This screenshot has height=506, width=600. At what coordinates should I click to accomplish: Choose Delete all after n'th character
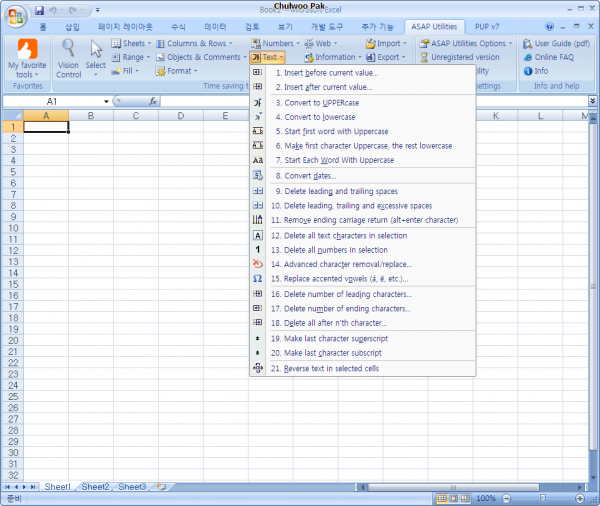363,323
